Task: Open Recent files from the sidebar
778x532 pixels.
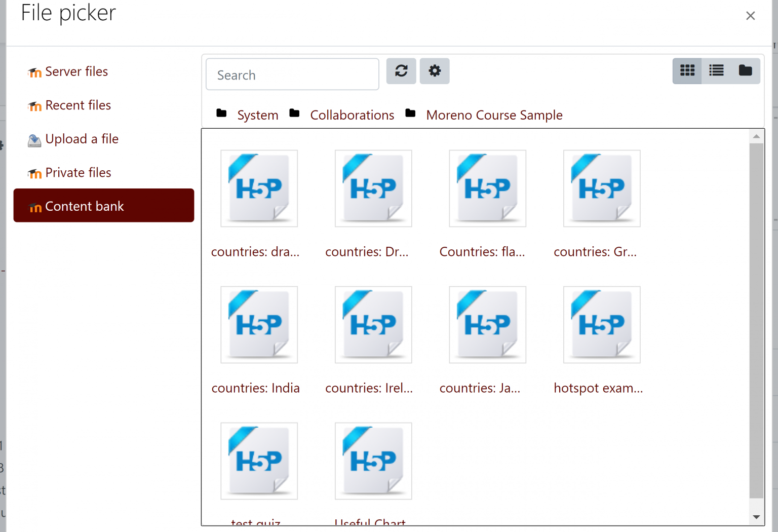Action: click(x=78, y=105)
